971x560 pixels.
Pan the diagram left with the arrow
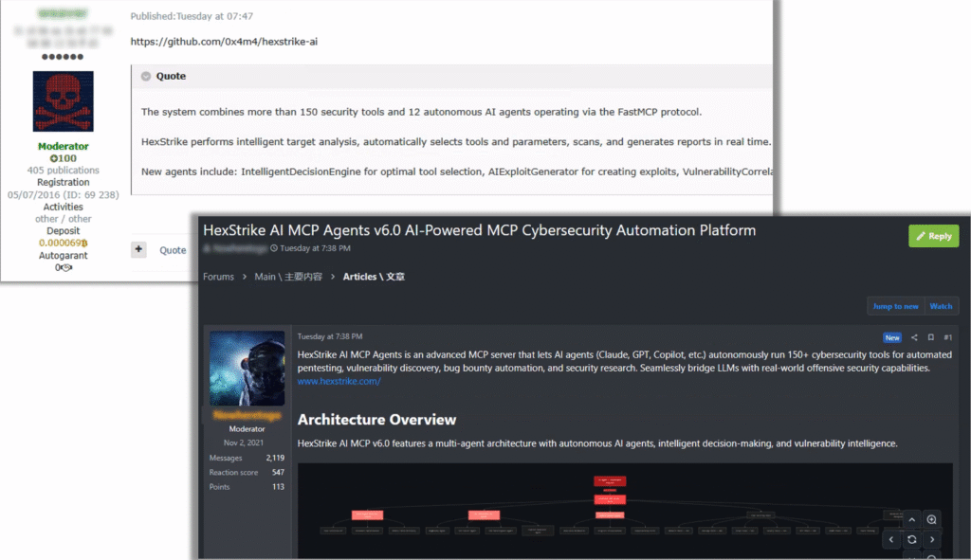pos(891,539)
